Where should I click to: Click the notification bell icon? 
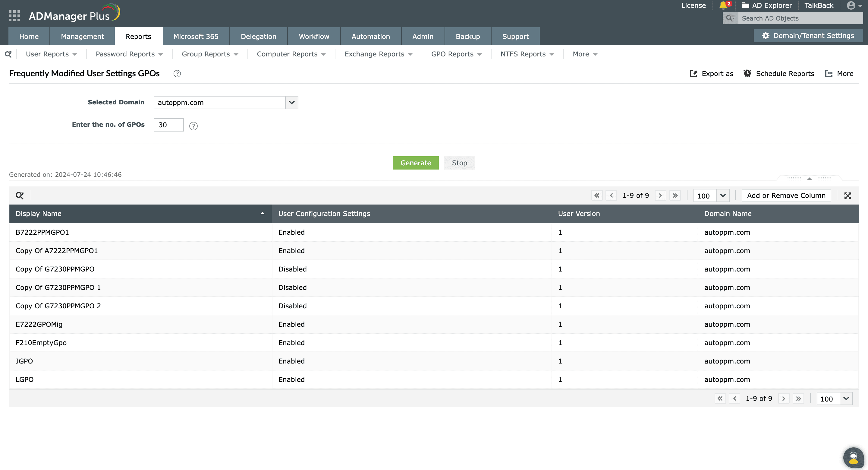(x=723, y=5)
